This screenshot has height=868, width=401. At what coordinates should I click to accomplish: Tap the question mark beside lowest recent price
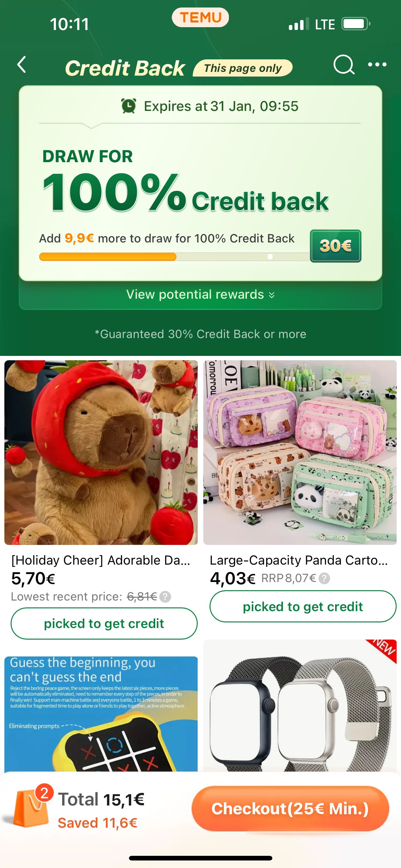point(165,597)
